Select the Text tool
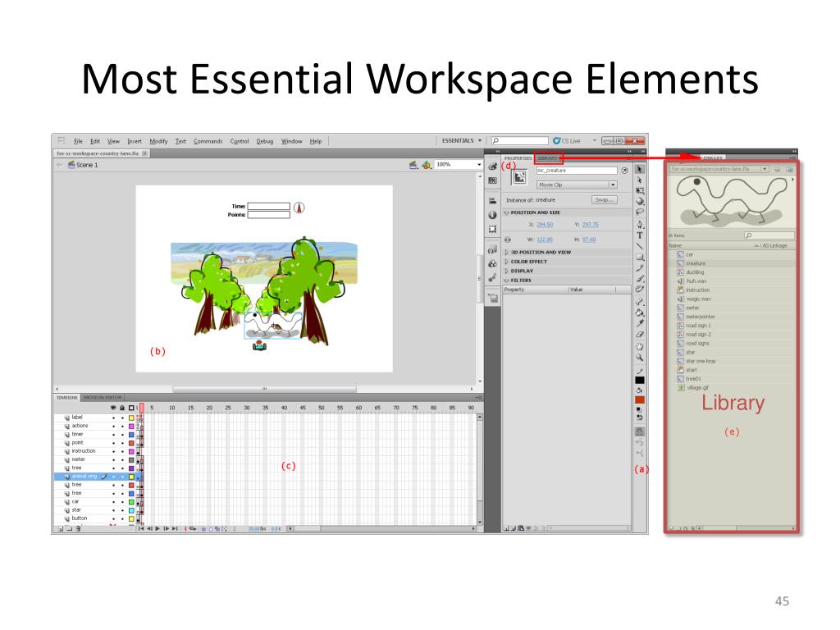The width and height of the screenshot is (840, 630). click(640, 235)
